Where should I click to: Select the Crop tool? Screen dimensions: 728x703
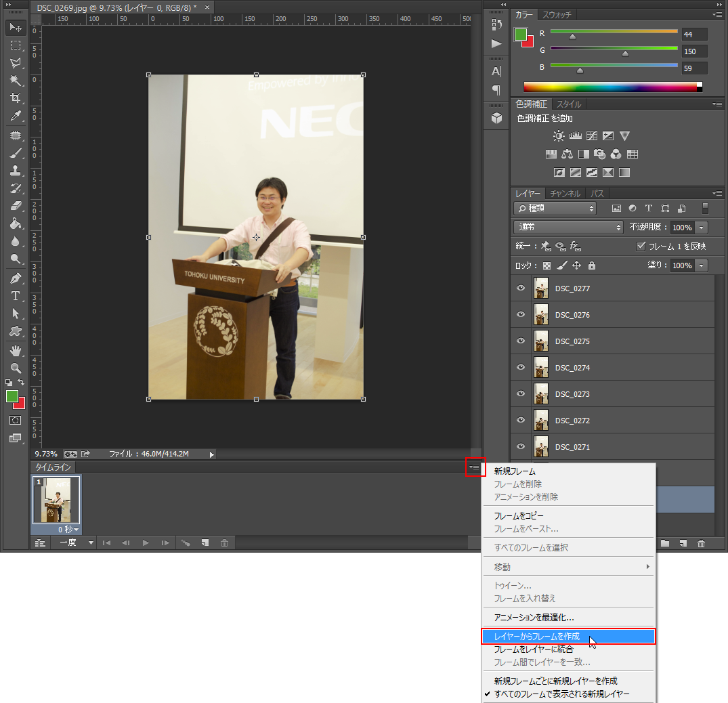point(16,98)
